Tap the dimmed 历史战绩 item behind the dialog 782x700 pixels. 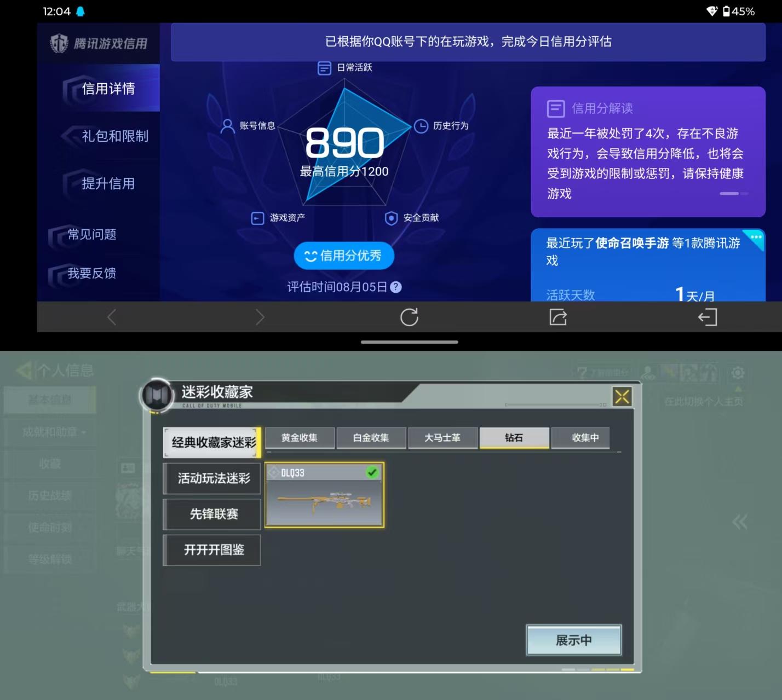(x=50, y=495)
